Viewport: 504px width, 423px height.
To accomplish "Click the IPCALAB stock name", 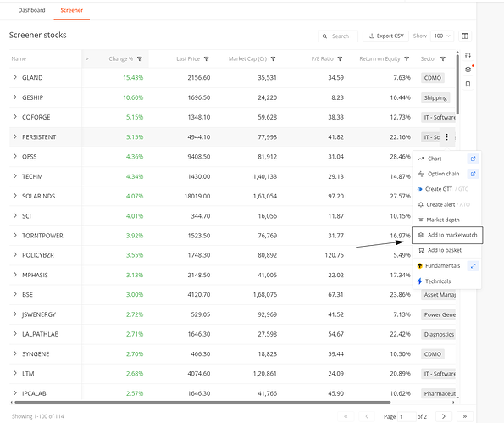I will coord(34,393).
